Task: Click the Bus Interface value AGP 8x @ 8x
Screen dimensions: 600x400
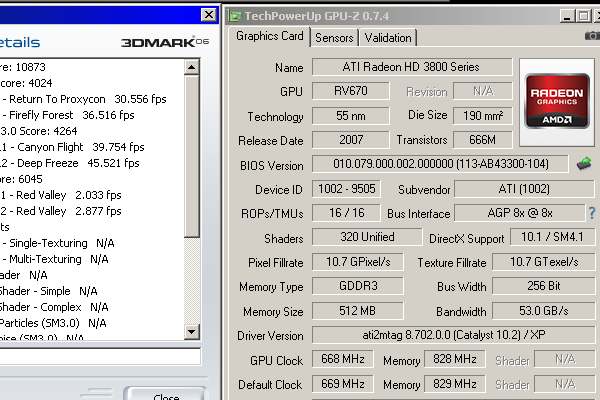Action: click(x=520, y=213)
